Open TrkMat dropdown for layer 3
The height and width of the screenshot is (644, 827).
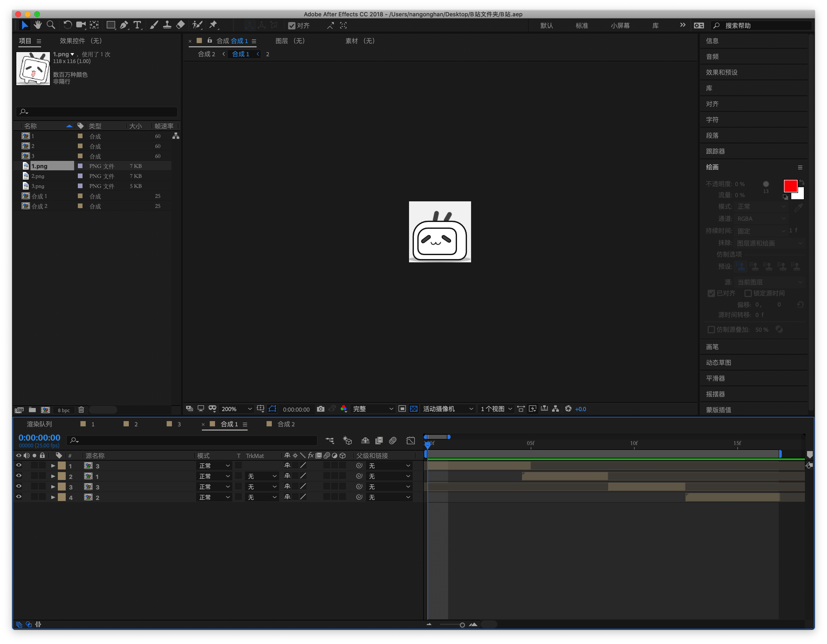(262, 487)
